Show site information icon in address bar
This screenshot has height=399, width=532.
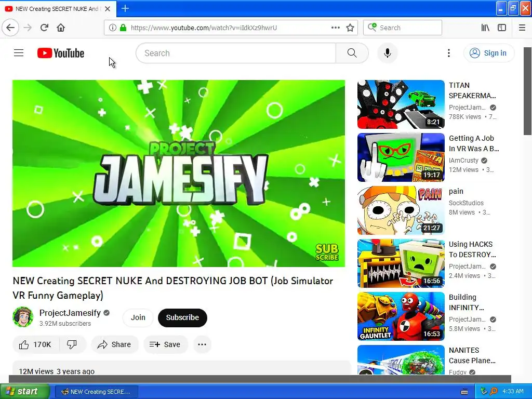pos(112,28)
